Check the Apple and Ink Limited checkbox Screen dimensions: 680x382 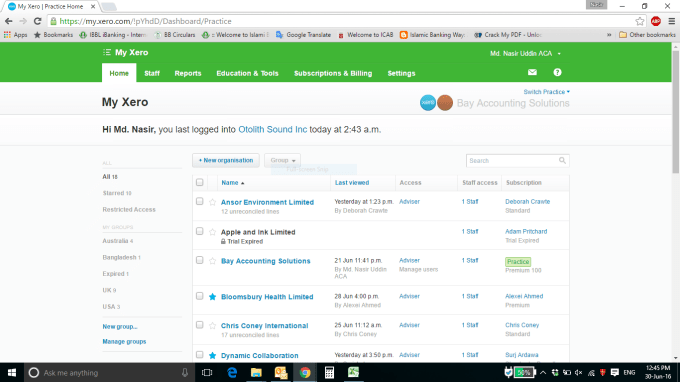point(199,232)
